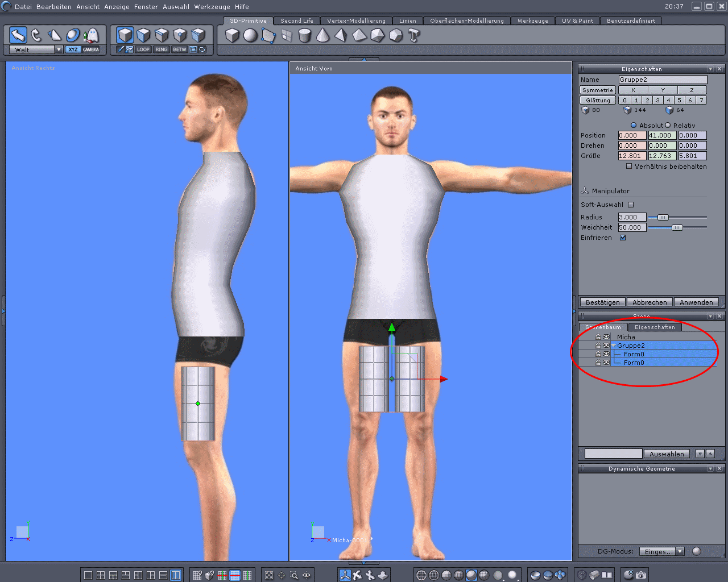Viewport: 728px width, 582px height.
Task: Switch to four-viewport layout
Action: [x=101, y=575]
